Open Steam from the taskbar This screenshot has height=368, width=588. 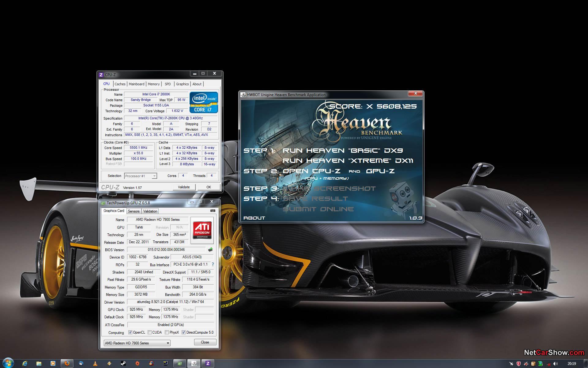point(123,363)
